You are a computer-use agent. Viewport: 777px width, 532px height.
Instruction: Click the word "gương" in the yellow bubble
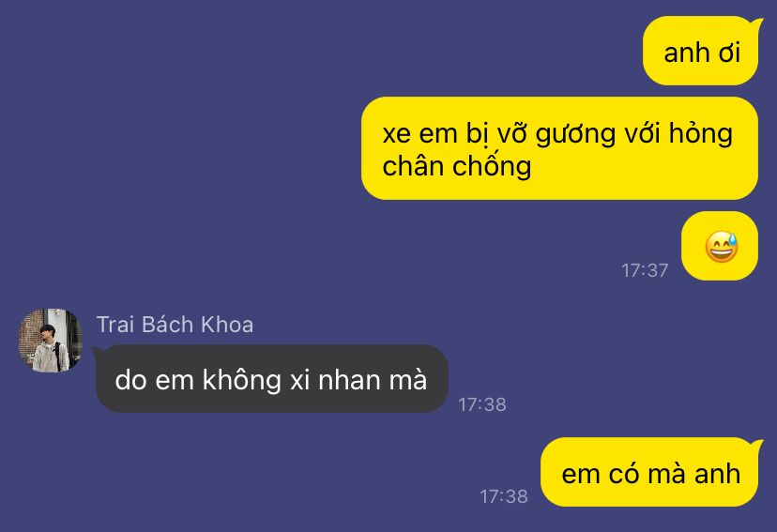click(576, 135)
